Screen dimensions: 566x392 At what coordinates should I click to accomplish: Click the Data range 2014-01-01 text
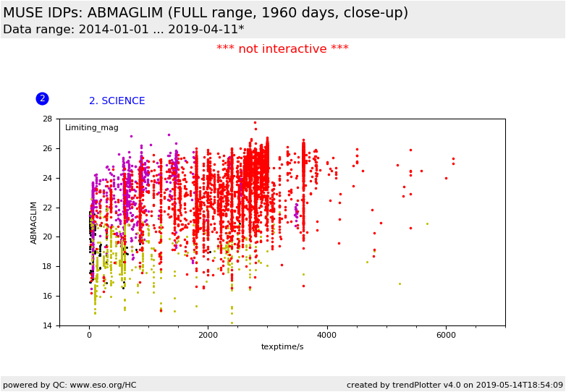click(123, 30)
